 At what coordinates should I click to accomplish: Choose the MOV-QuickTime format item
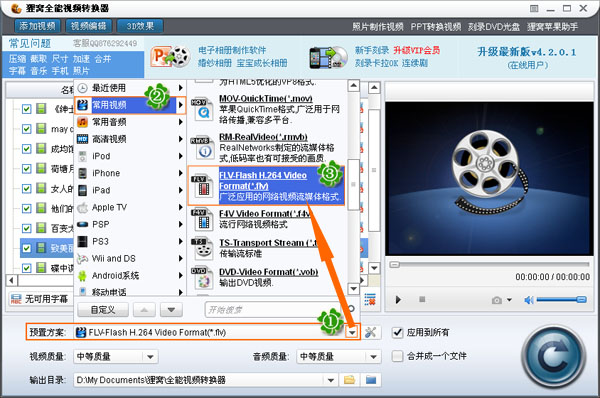266,109
